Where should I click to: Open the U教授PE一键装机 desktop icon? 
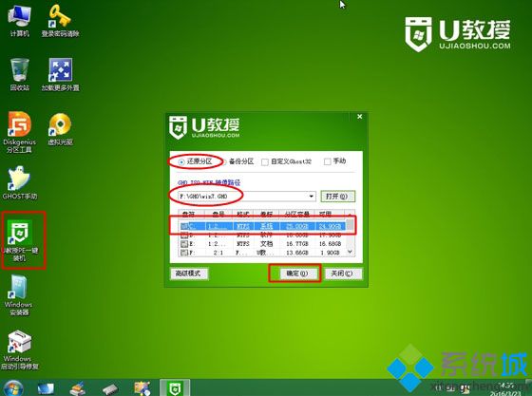pos(20,240)
